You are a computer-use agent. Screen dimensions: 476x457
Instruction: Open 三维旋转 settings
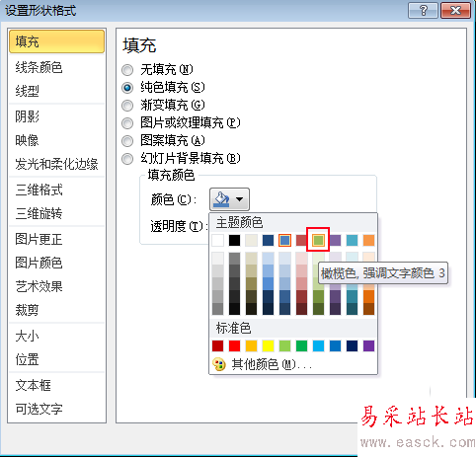tap(56, 213)
